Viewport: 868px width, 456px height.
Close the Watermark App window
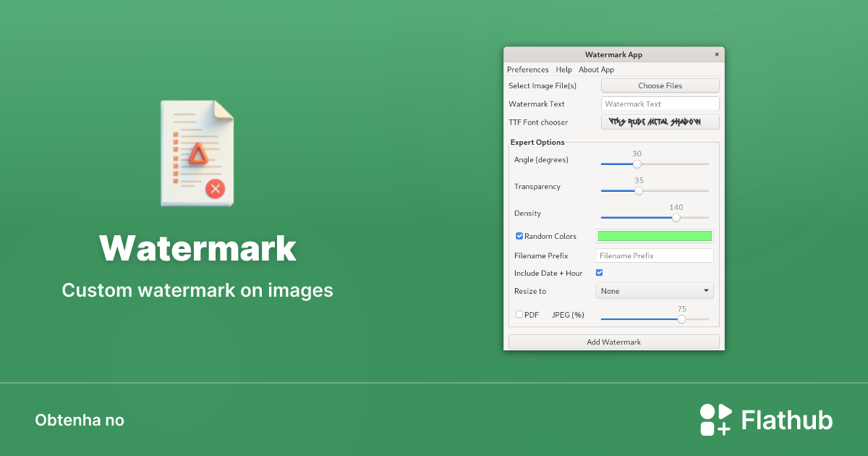pyautogui.click(x=717, y=54)
